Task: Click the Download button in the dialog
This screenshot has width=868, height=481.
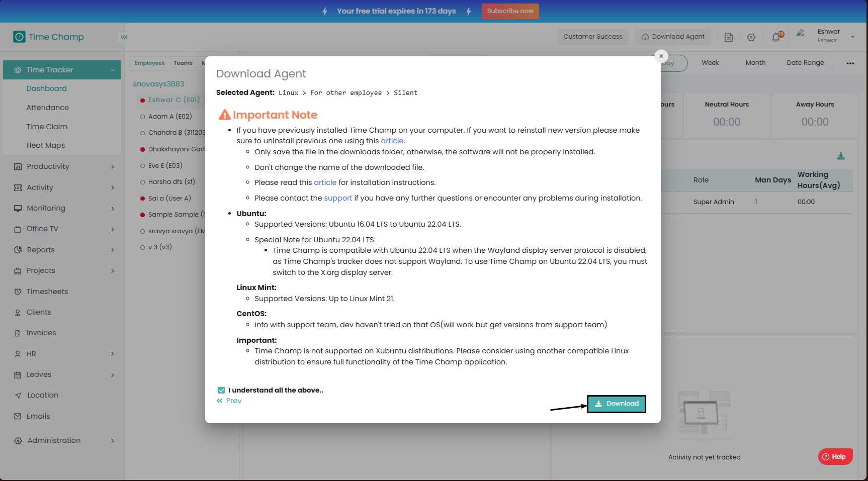Action: [x=617, y=404]
